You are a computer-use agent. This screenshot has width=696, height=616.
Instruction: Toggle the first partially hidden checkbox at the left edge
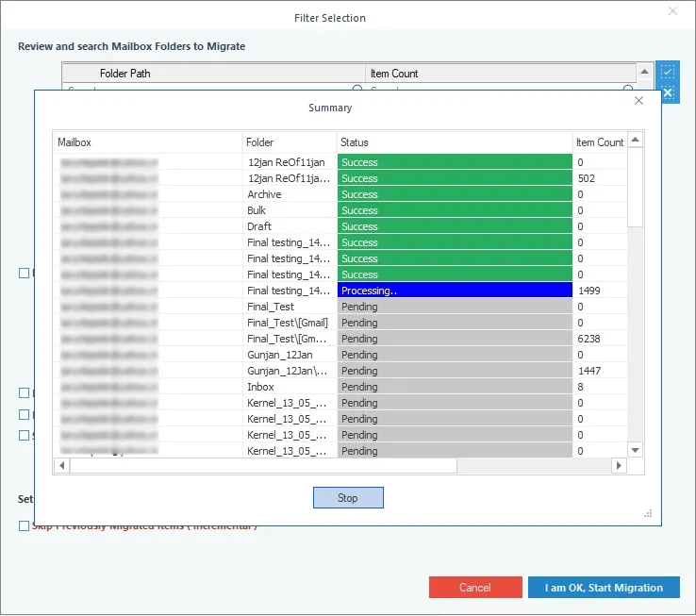click(24, 274)
